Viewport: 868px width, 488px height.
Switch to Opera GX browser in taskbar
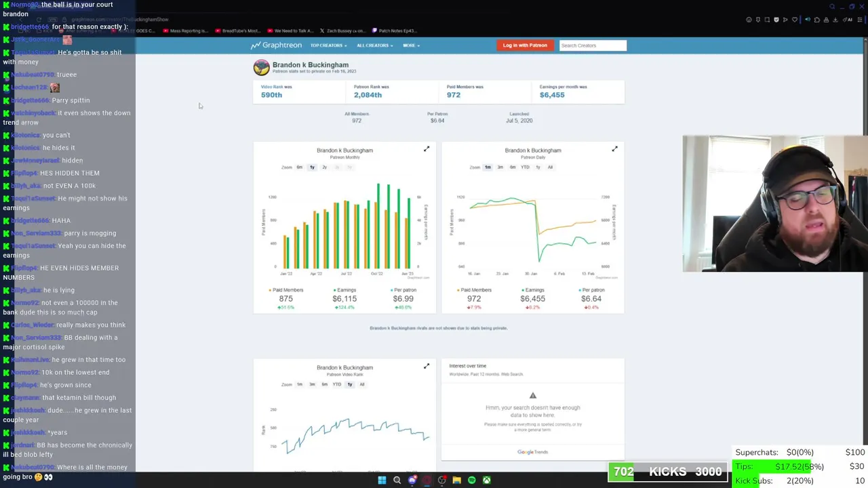point(427,480)
